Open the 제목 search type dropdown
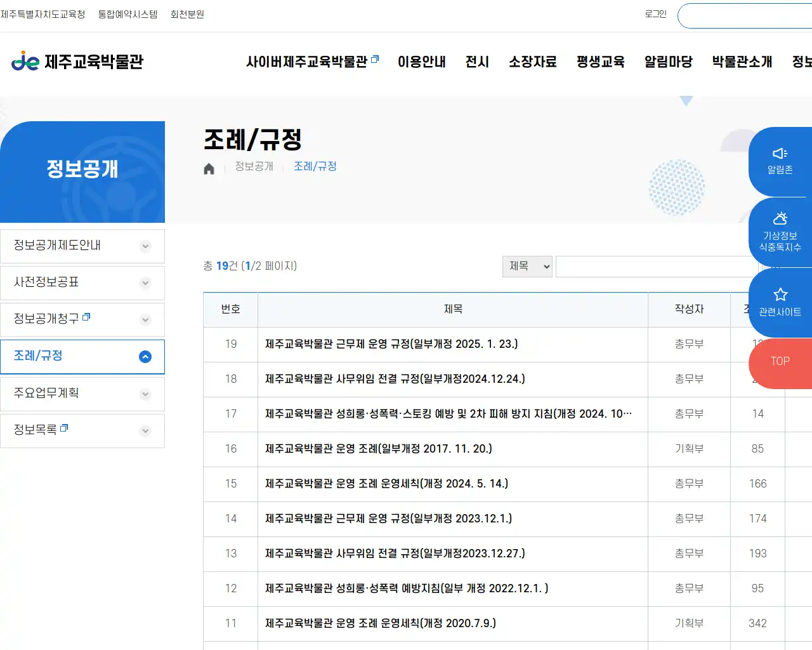This screenshot has width=812, height=650. [527, 267]
